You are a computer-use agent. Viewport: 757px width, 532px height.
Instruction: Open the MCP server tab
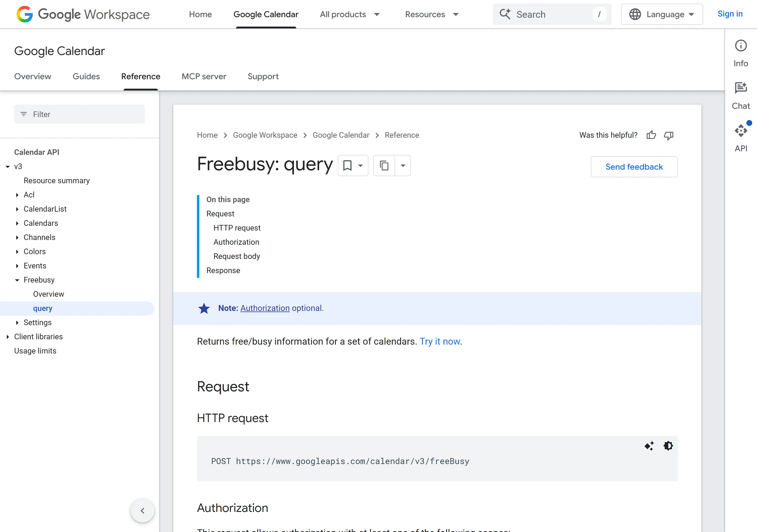coord(204,76)
